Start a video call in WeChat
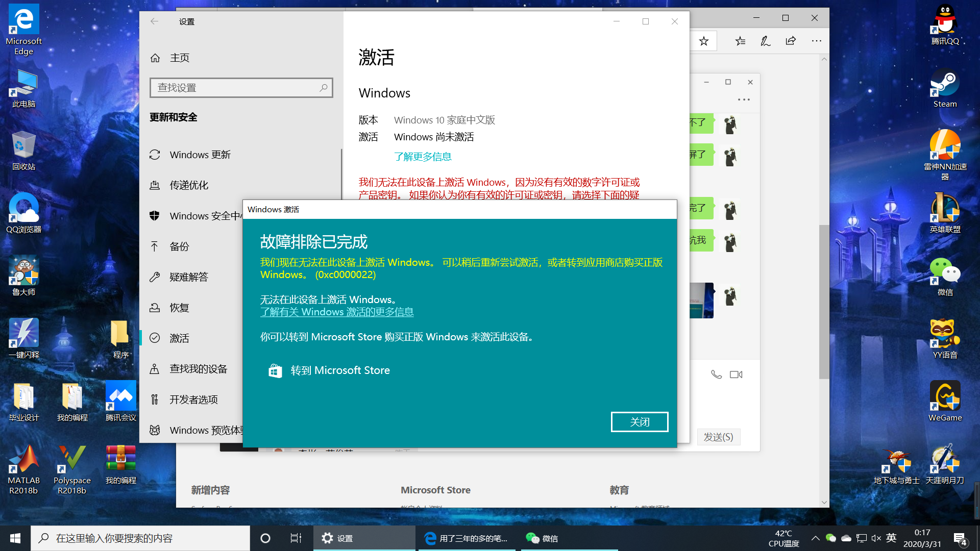Image resolution: width=980 pixels, height=551 pixels. [x=736, y=374]
